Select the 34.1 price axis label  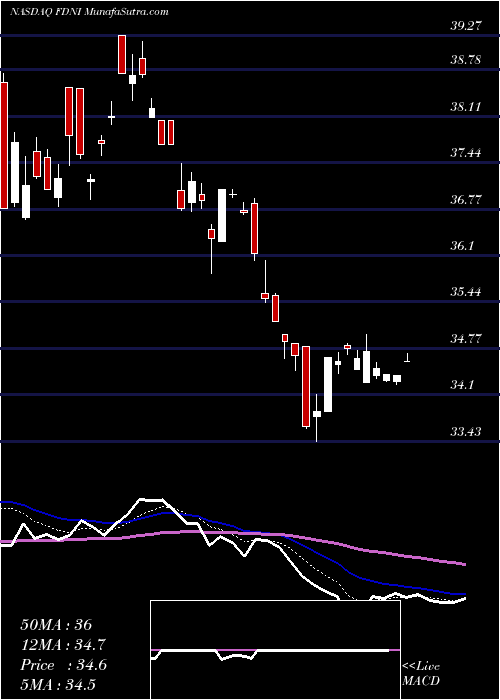[x=462, y=385]
